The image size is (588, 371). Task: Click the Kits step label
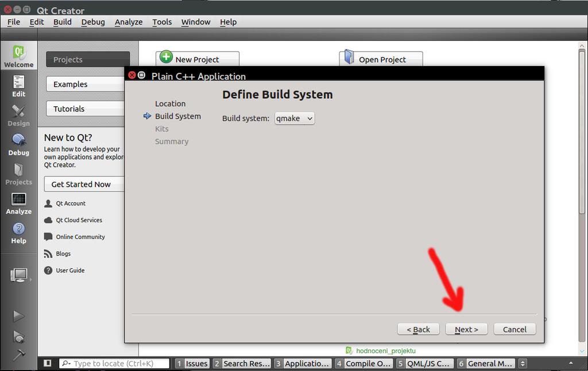point(161,129)
